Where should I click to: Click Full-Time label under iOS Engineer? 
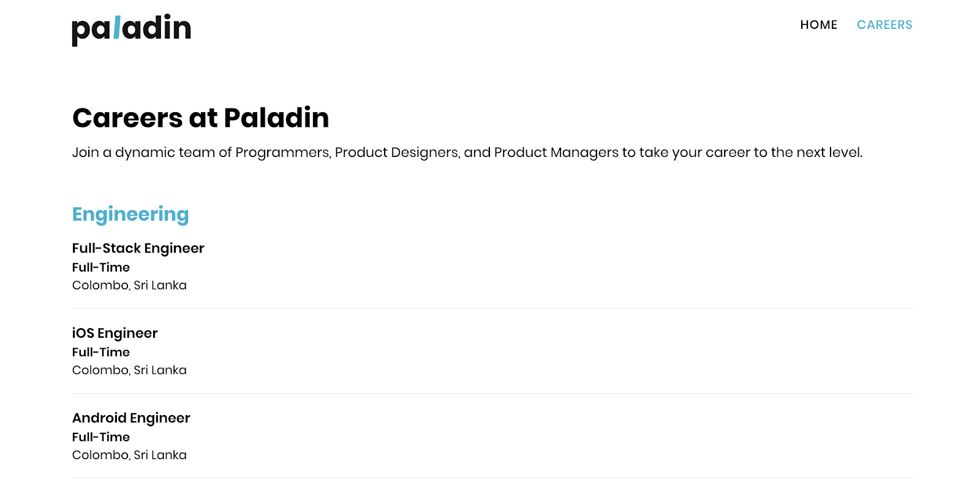pos(100,353)
